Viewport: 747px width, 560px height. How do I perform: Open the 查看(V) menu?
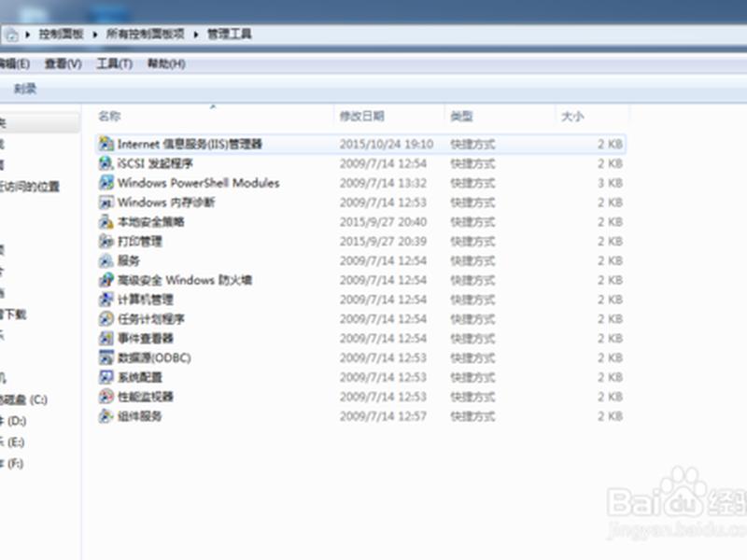coord(63,63)
